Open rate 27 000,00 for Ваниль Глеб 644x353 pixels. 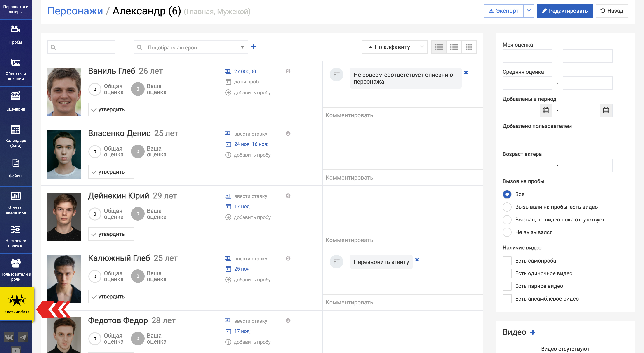point(245,71)
